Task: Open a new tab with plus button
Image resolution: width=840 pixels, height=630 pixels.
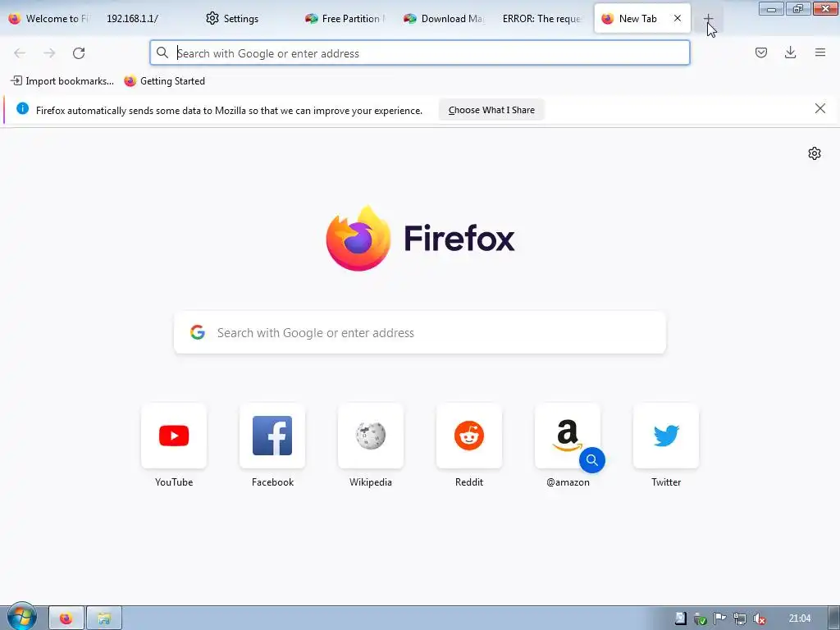Action: [x=708, y=19]
